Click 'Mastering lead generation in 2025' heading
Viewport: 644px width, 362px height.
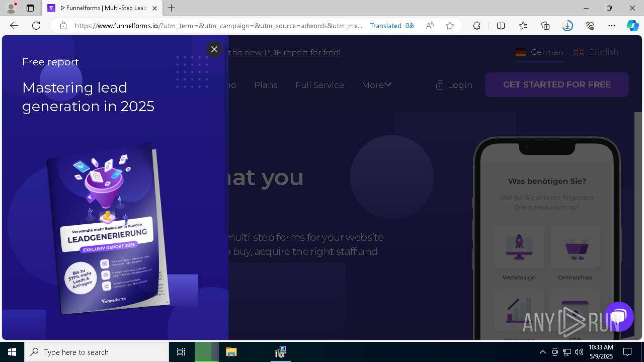[x=89, y=97]
